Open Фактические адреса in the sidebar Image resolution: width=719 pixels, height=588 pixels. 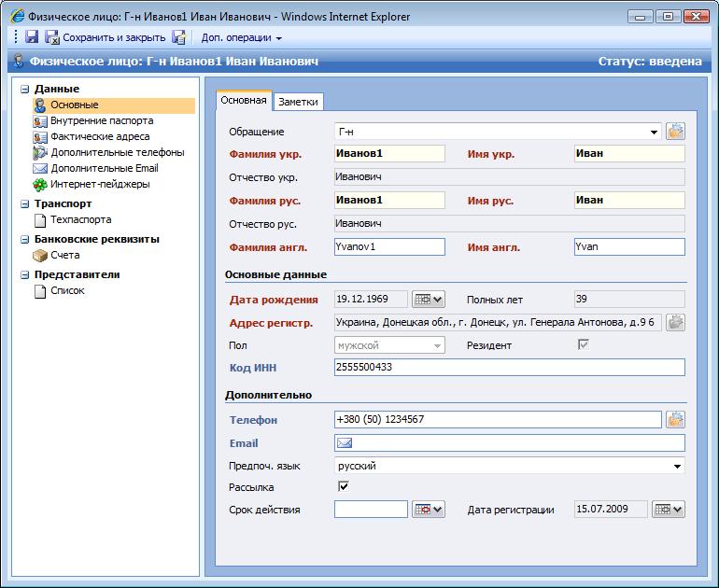pyautogui.click(x=99, y=136)
